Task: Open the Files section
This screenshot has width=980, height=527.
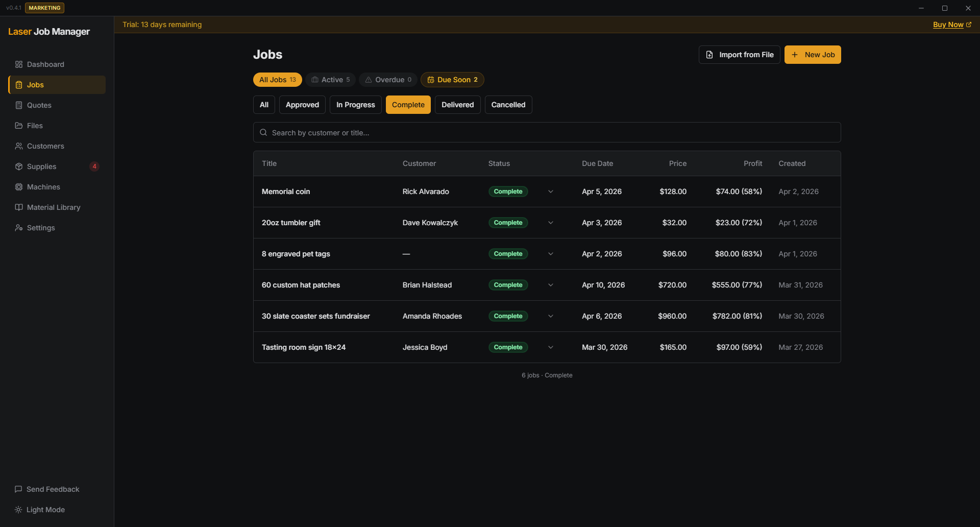Action: 35,126
